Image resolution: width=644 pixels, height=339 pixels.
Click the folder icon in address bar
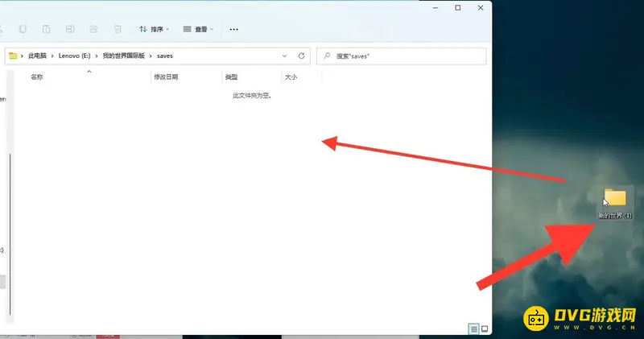click(13, 56)
